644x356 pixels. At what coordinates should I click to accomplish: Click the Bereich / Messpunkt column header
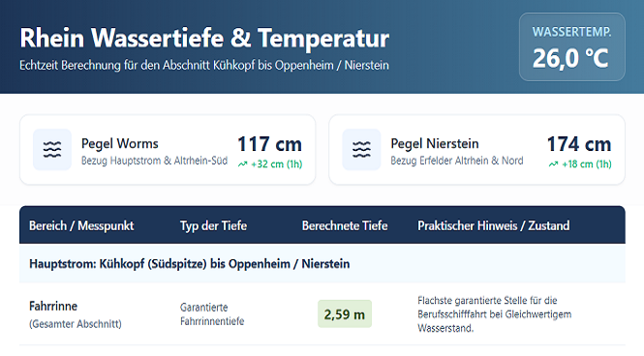point(81,225)
